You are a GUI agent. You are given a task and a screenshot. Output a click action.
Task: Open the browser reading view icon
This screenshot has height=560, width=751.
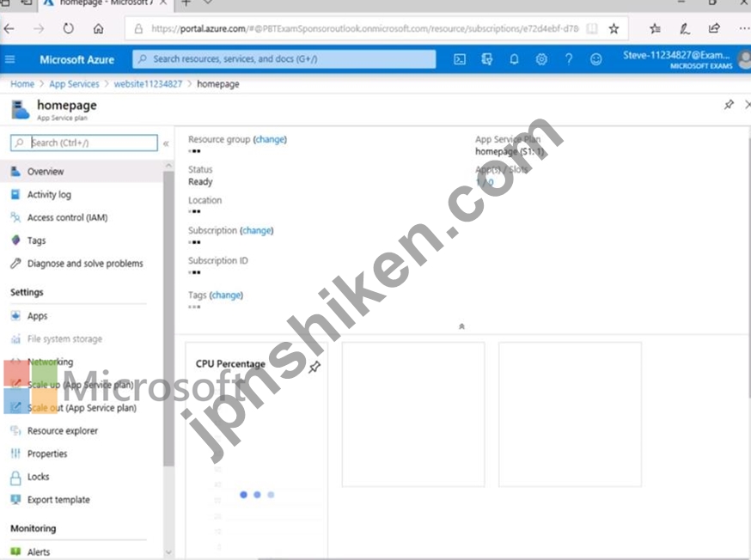click(592, 28)
